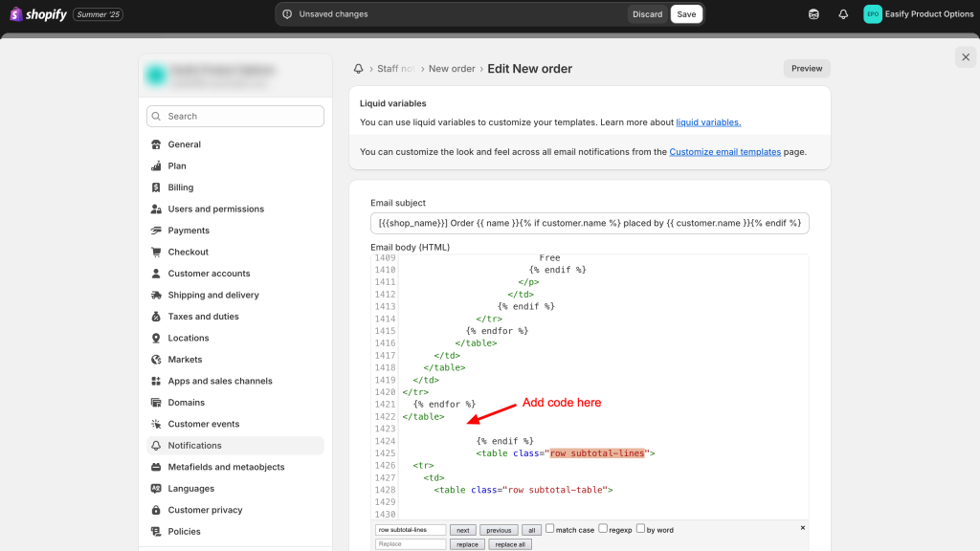Highlight all search matches
The image size is (980, 551).
click(x=532, y=530)
